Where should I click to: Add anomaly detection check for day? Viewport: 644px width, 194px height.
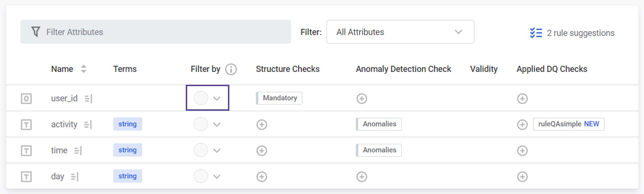click(x=362, y=176)
